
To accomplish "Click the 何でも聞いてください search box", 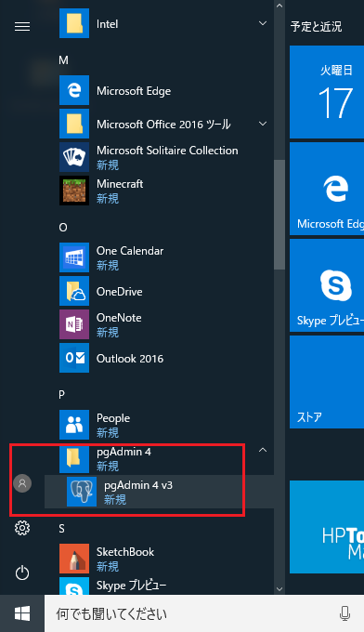I will [x=204, y=613].
